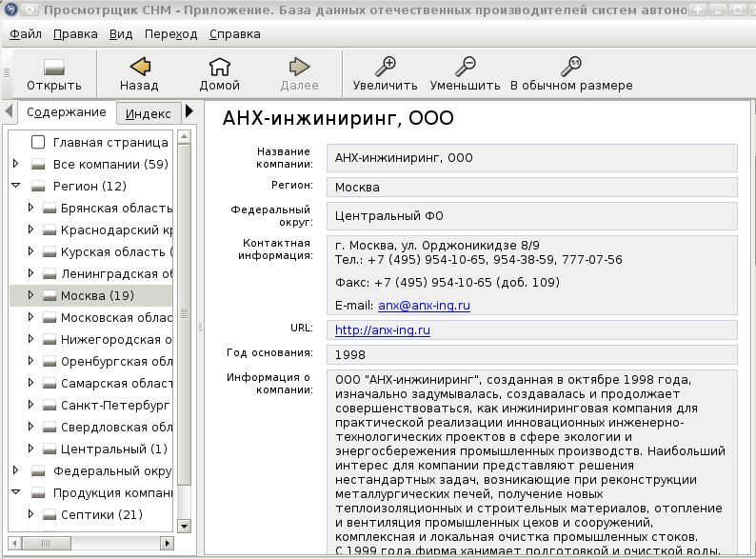Expand the Ленинградская область node

click(x=30, y=273)
